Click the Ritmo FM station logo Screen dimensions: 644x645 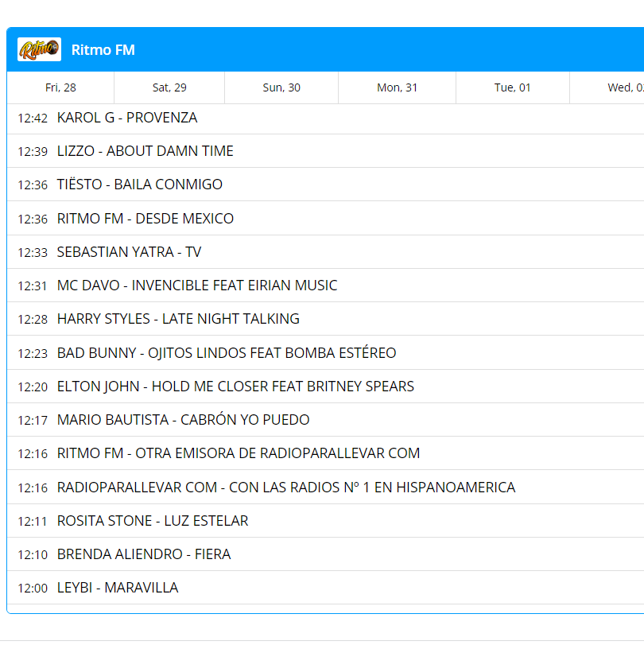(x=39, y=49)
